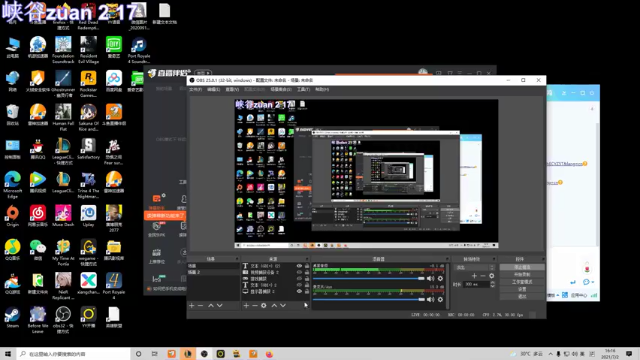This screenshot has width=640, height=360.
Task: Add a new source with the plus icon
Action: pyautogui.click(x=246, y=305)
